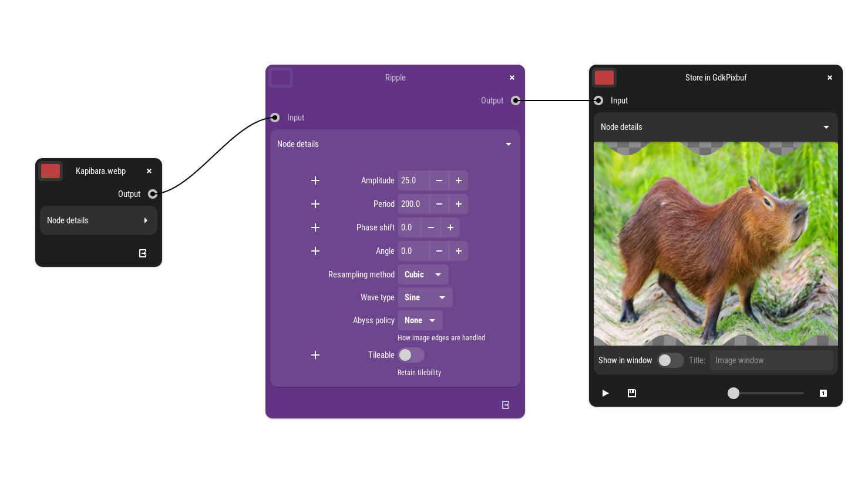Click the plus icon beside Phase shift
The width and height of the screenshot is (868, 489).
pos(315,227)
